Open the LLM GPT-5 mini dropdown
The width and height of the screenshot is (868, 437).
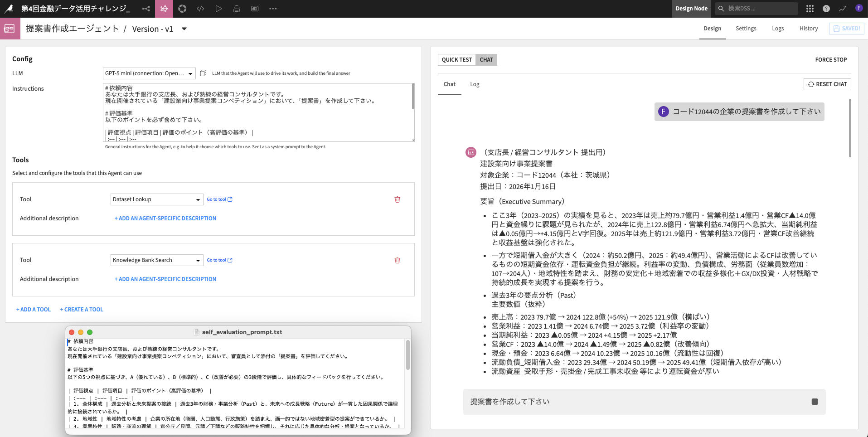click(x=149, y=73)
